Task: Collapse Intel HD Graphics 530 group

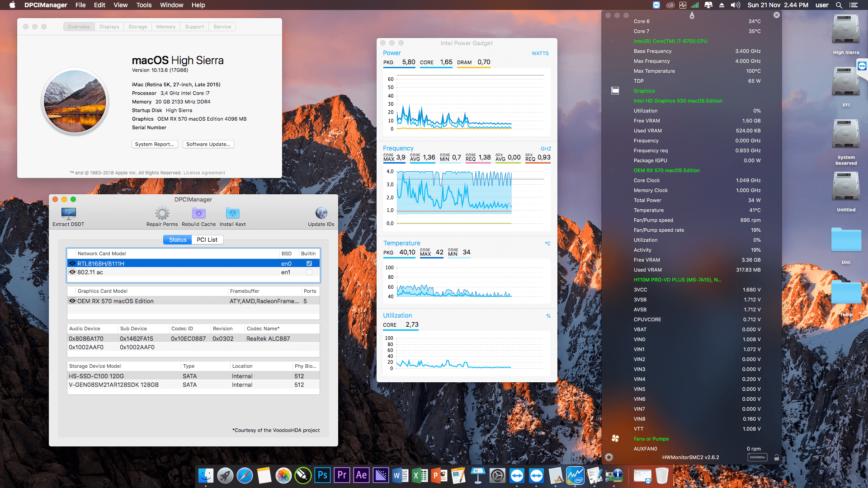Action: pos(613,101)
